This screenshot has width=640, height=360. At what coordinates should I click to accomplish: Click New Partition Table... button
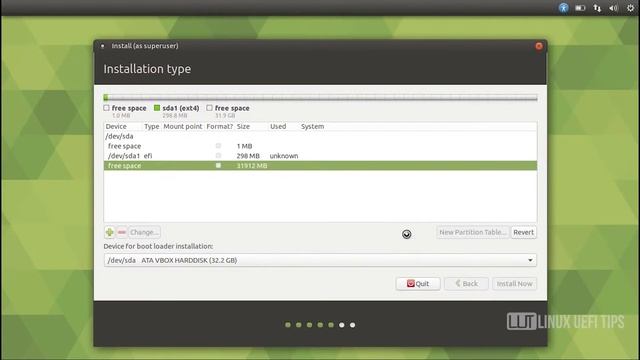(473, 232)
